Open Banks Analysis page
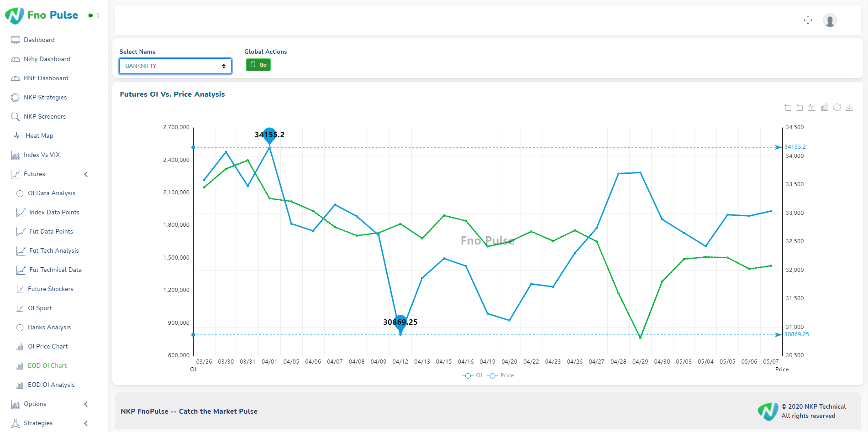 49,327
